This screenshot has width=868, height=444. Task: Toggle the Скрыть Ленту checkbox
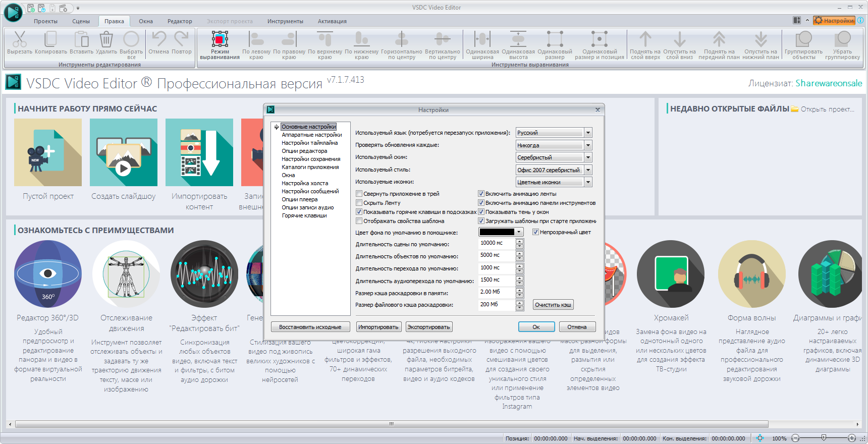click(x=359, y=203)
